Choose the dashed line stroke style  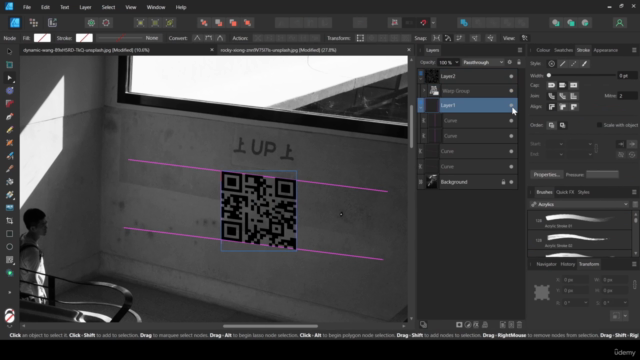pos(573,64)
